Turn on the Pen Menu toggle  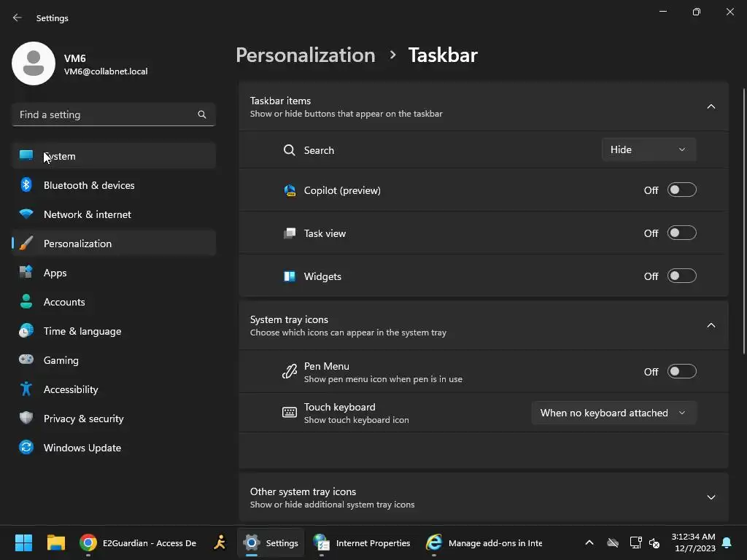(681, 372)
